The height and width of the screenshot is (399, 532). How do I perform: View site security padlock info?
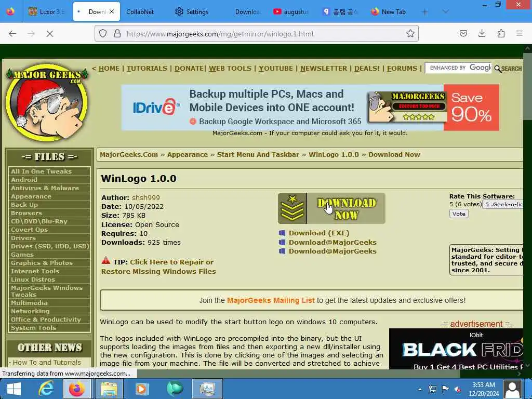117,33
